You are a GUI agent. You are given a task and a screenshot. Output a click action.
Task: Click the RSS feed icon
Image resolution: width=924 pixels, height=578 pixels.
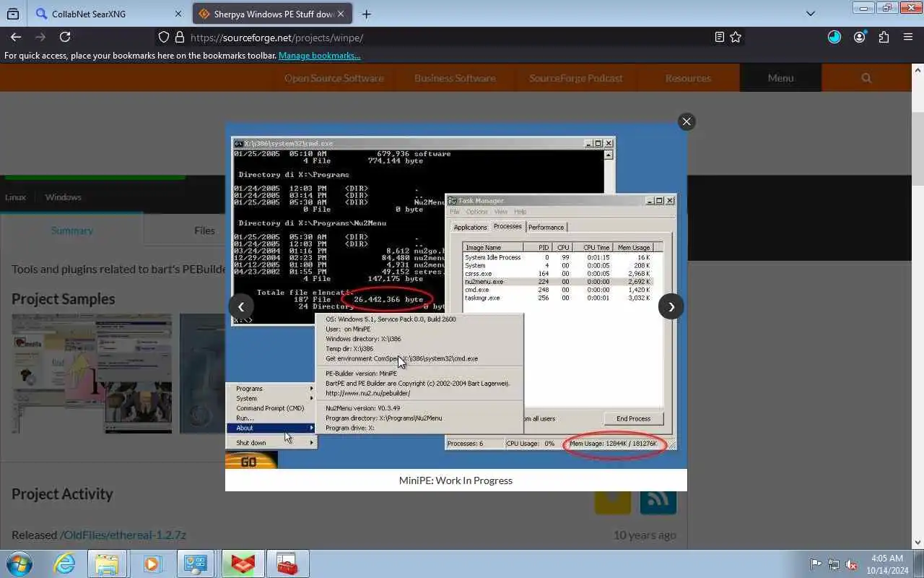click(658, 498)
